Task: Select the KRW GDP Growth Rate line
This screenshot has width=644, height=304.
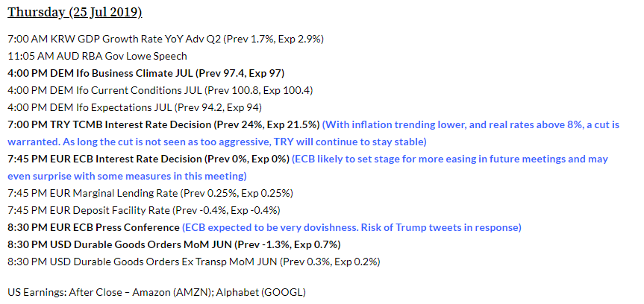Action: coord(165,39)
